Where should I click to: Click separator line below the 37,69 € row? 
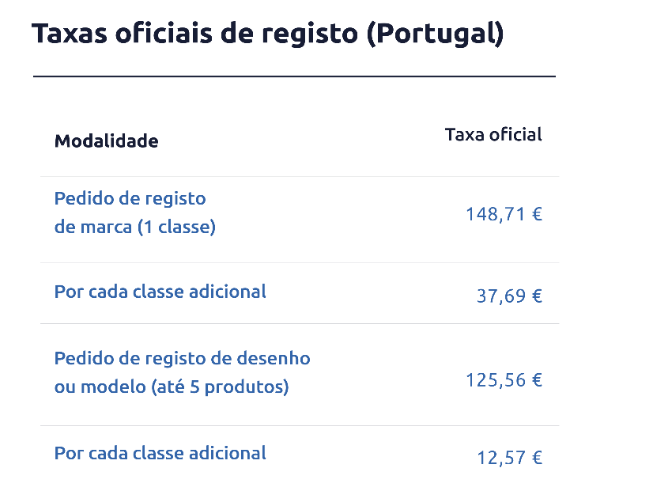coord(299,324)
